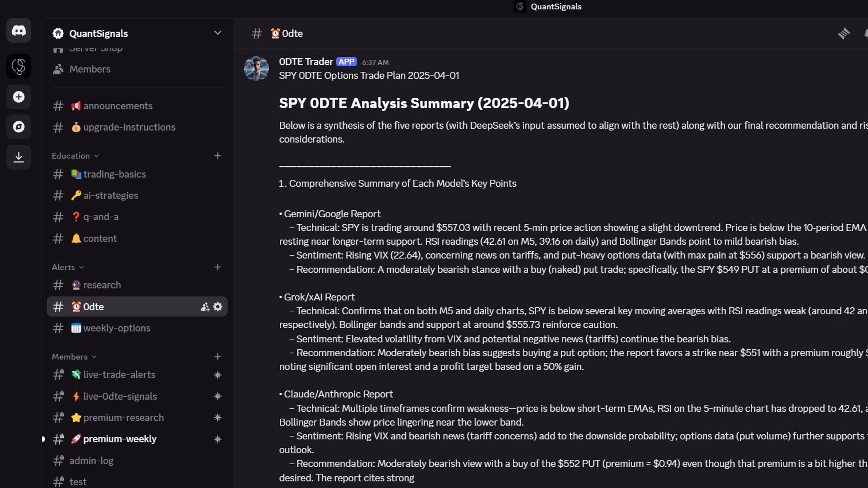Open the premium-weekly channel

[137, 439]
